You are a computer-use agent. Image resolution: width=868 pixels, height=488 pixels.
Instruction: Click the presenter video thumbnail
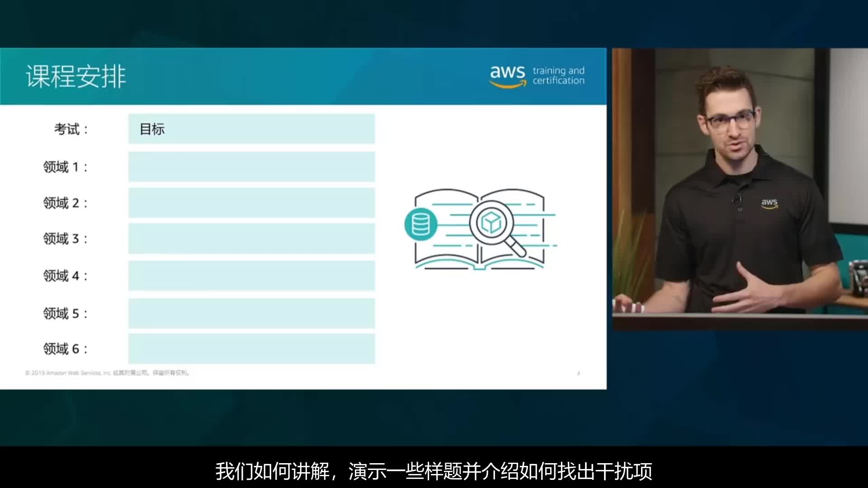coord(740,190)
